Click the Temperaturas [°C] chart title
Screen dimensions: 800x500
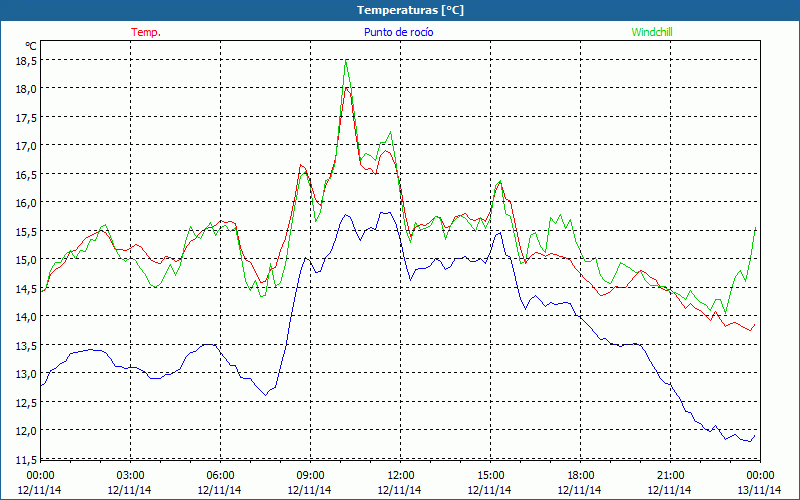410,10
